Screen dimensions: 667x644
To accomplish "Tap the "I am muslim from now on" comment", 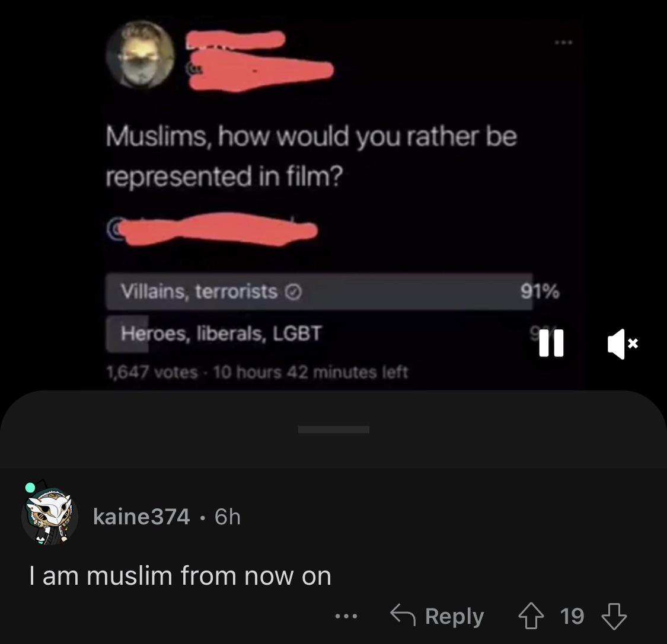I will tap(180, 576).
